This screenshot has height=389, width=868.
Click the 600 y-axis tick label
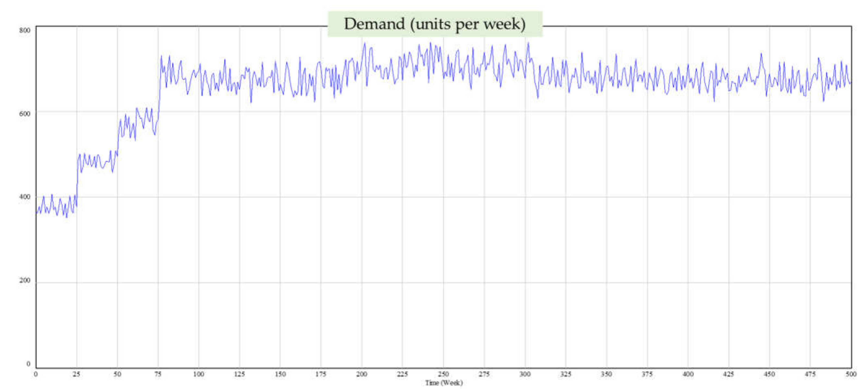[25, 114]
